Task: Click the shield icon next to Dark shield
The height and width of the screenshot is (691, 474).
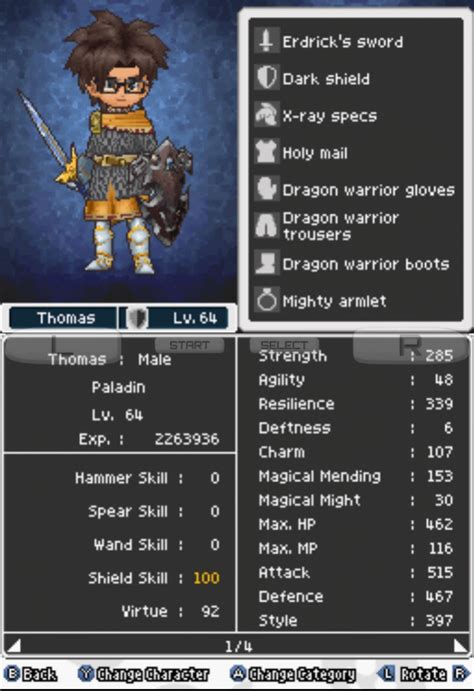Action: pos(267,78)
